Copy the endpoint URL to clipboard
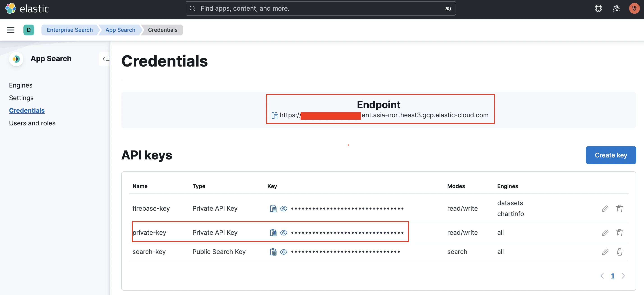This screenshot has width=644, height=295. click(274, 115)
